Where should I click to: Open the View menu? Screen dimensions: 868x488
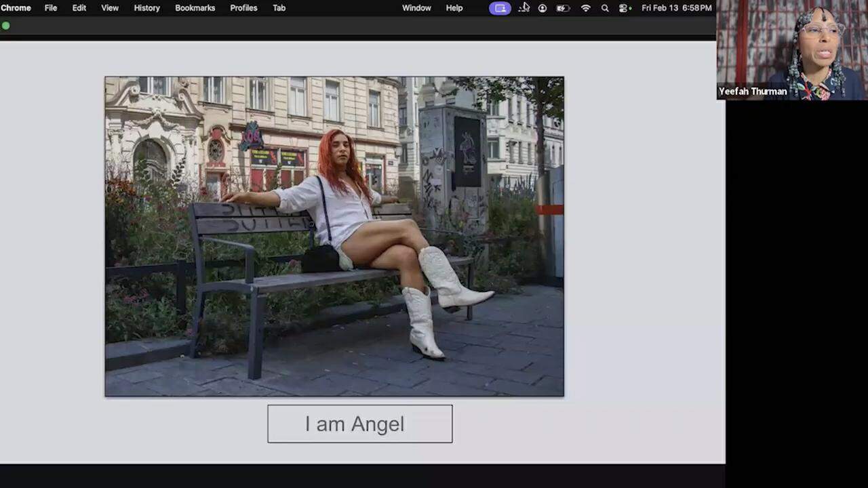[110, 8]
